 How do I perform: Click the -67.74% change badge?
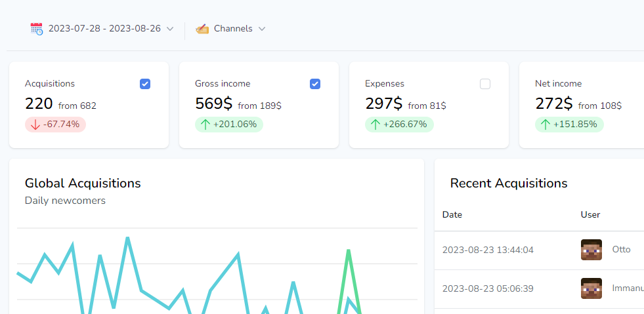click(x=55, y=124)
